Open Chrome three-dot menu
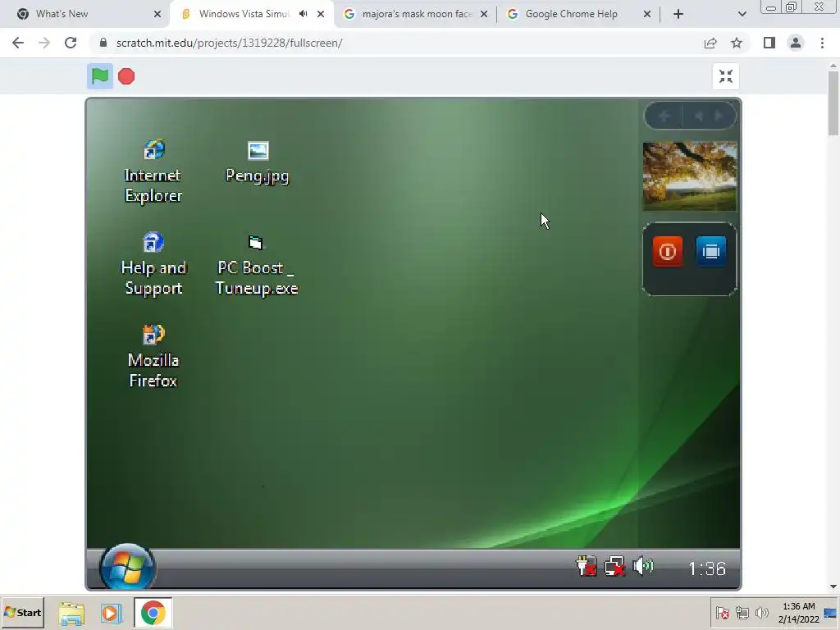The height and width of the screenshot is (630, 840). [822, 43]
